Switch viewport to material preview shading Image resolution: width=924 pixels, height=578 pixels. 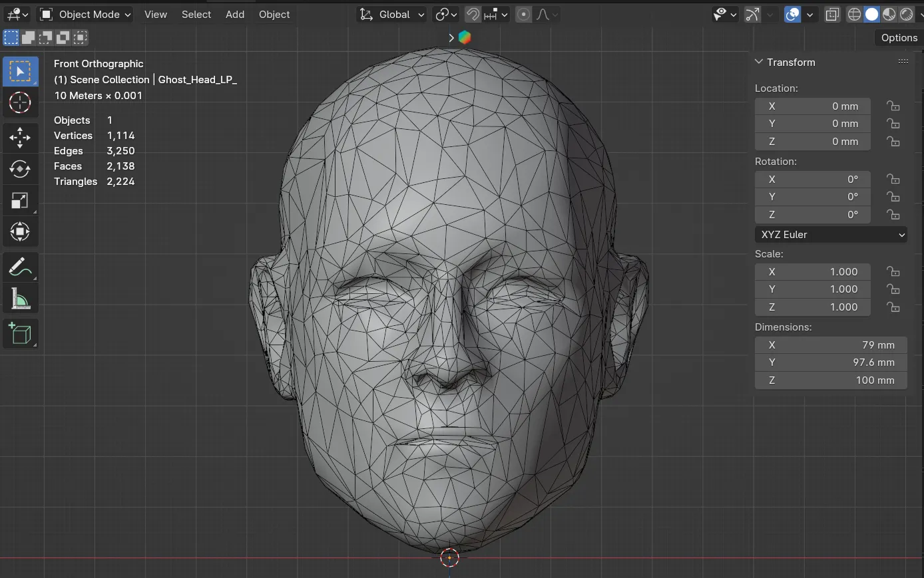click(x=889, y=14)
